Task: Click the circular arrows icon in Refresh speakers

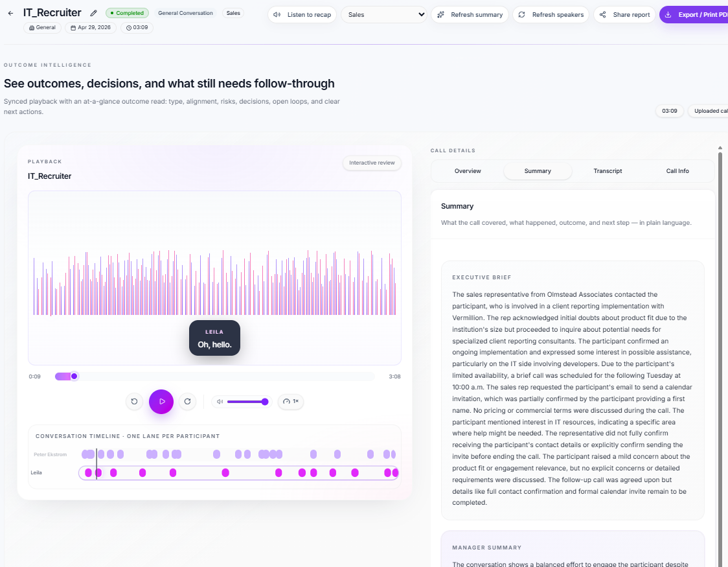Action: click(x=522, y=14)
